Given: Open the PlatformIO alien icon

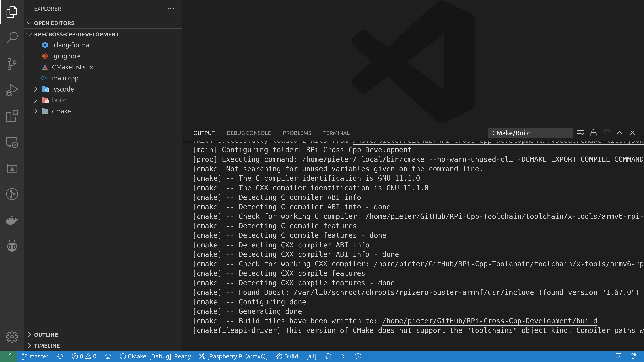Looking at the screenshot, I should tap(12, 246).
